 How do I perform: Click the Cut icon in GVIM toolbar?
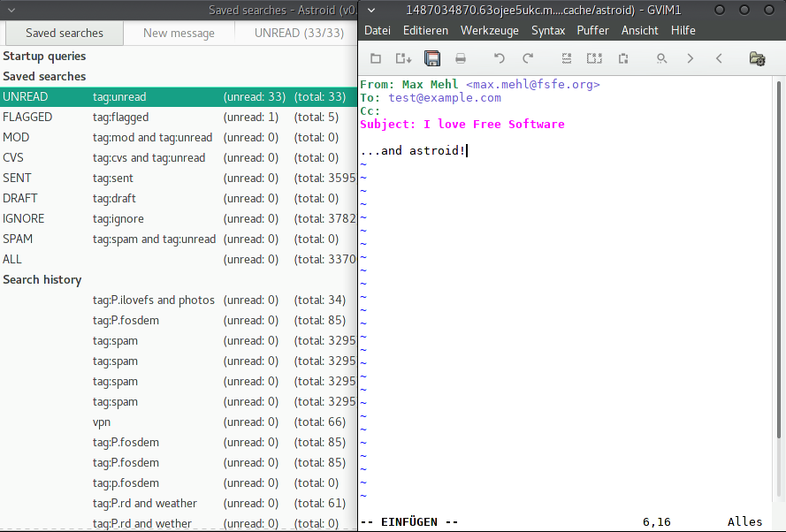(567, 58)
